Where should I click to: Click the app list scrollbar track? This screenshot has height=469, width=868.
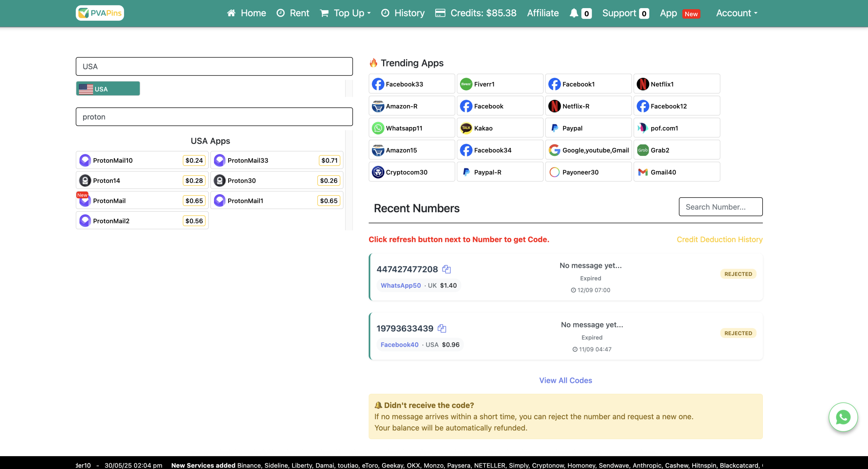pyautogui.click(x=349, y=180)
